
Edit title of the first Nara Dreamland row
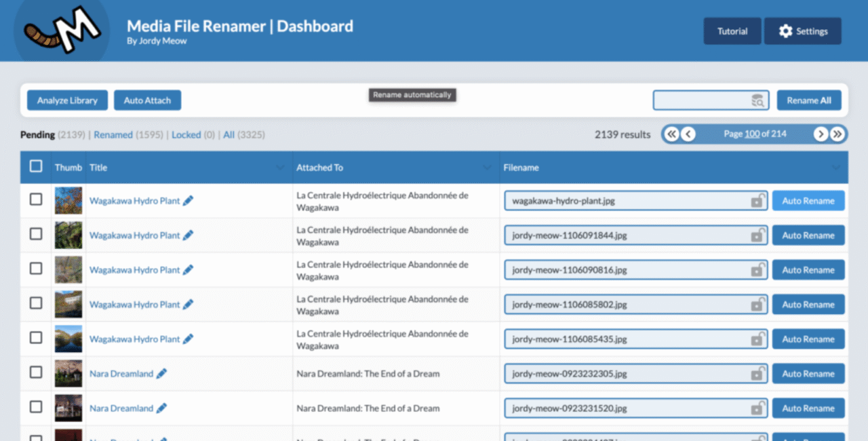coord(161,374)
